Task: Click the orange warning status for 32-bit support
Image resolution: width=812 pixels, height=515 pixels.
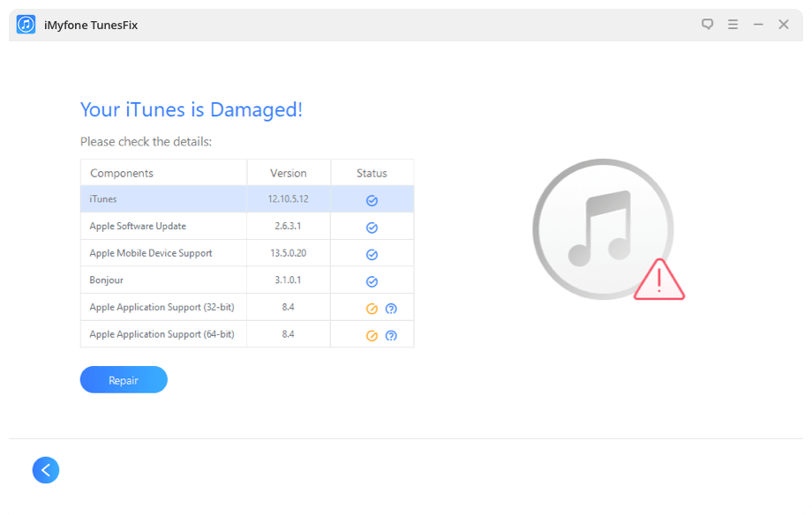Action: [372, 309]
